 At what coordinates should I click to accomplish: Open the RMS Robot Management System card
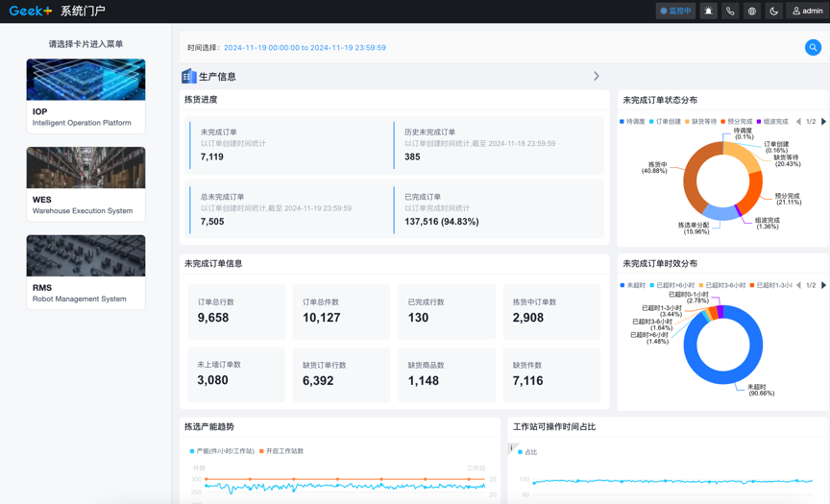(x=85, y=272)
